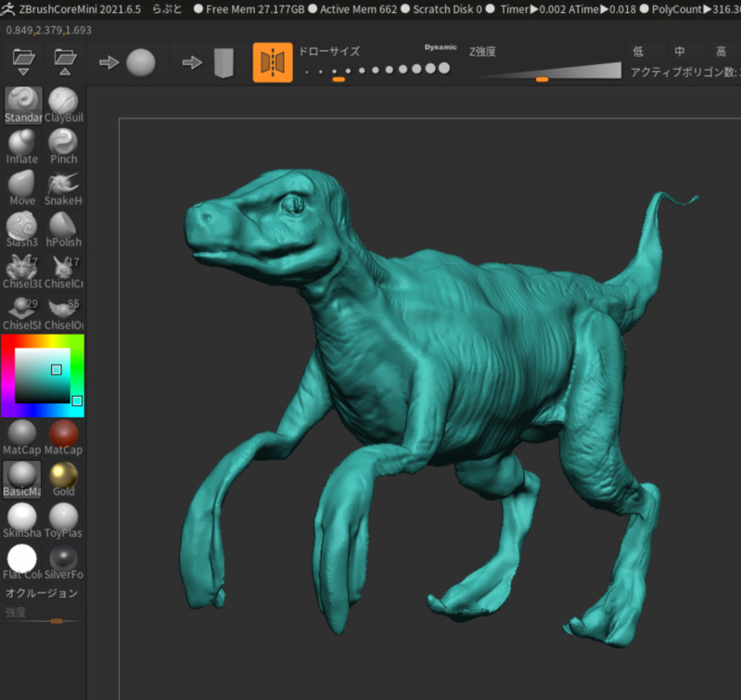Select the SnakeHook brush

[x=63, y=186]
